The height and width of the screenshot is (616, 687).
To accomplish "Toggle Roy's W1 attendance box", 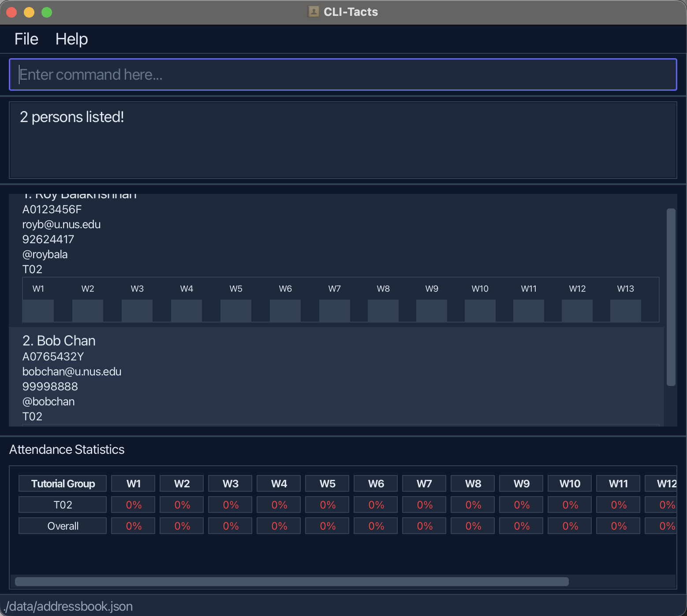I will 38,311.
